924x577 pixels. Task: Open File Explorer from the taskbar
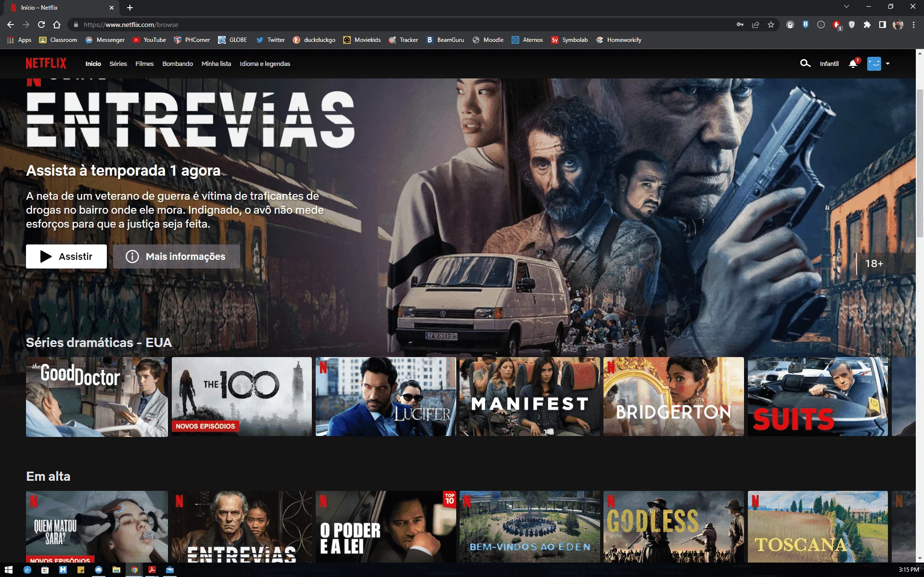pos(116,570)
